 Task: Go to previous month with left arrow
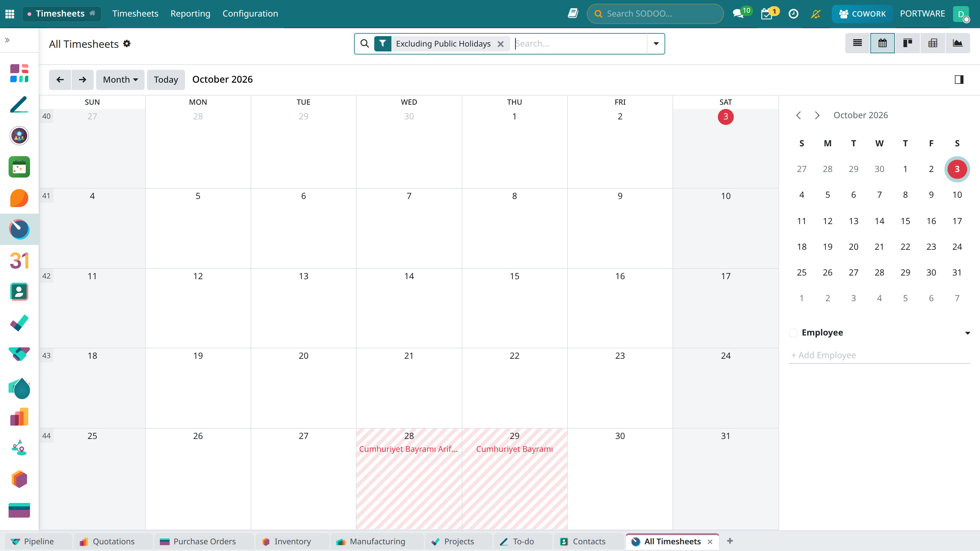click(60, 80)
